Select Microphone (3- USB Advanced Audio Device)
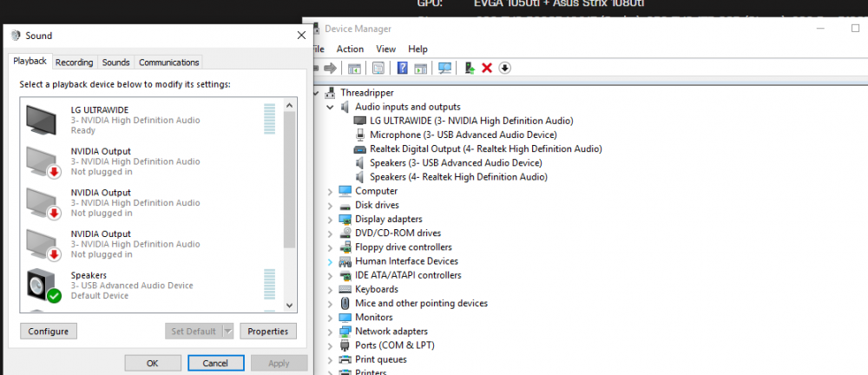Screen dimensions: 868x375 click(x=463, y=135)
